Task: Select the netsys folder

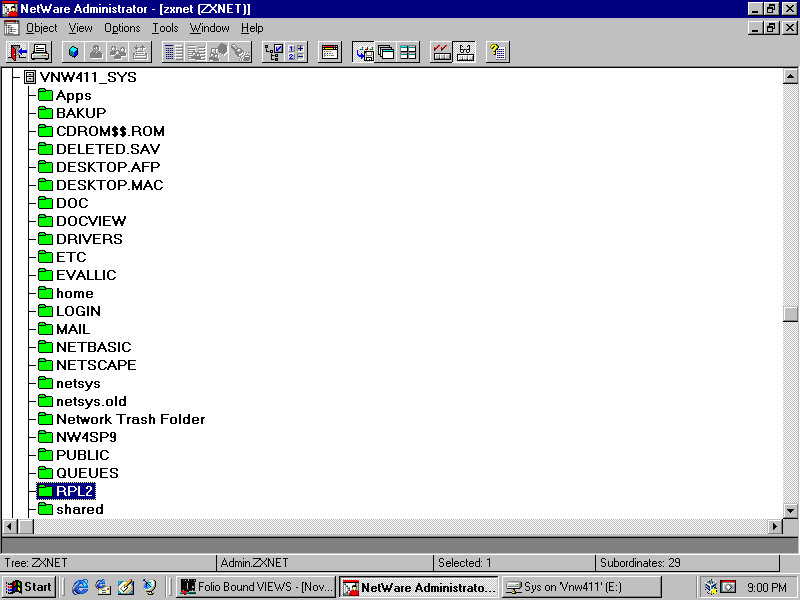Action: pos(69,383)
